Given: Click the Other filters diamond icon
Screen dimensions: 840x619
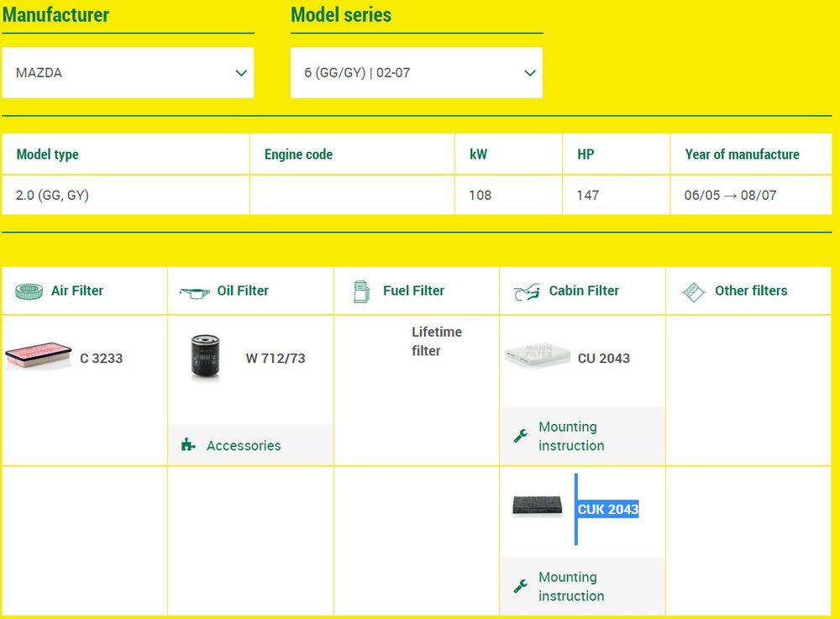Looking at the screenshot, I should click(x=693, y=291).
